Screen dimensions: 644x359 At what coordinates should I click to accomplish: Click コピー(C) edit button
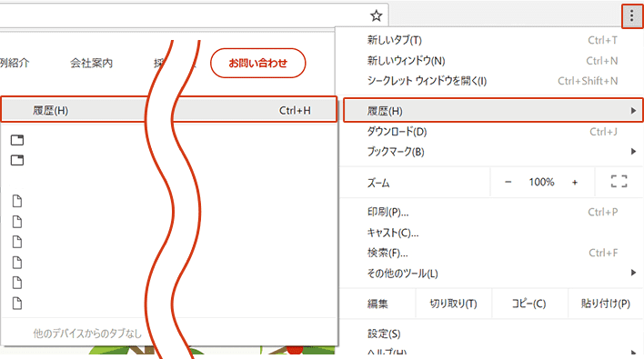tap(529, 304)
